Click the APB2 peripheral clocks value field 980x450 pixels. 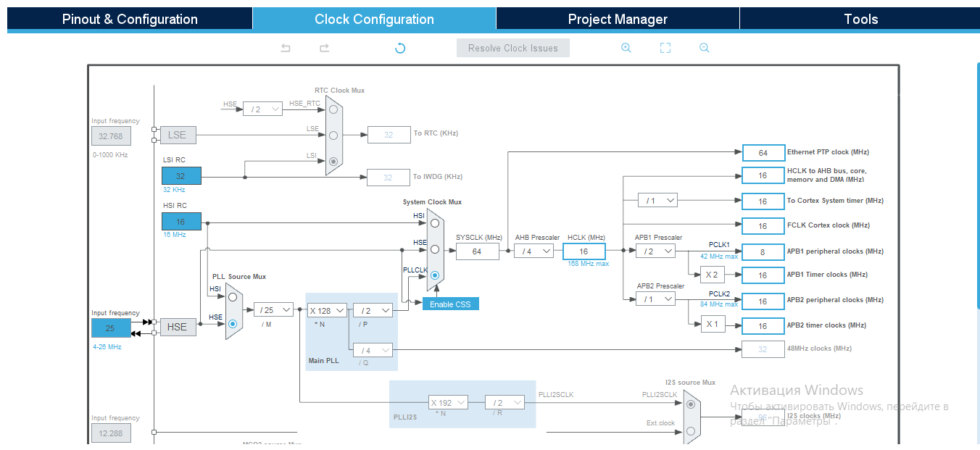(x=763, y=301)
